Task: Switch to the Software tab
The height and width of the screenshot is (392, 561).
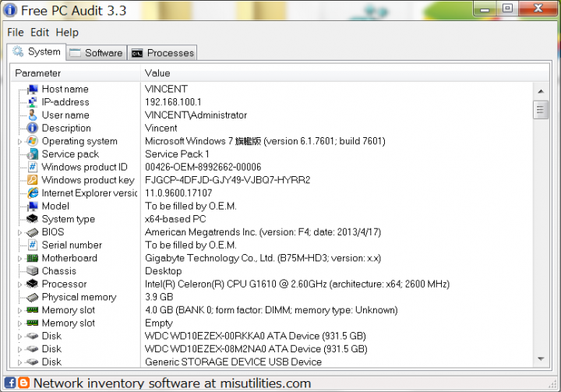Action: pyautogui.click(x=97, y=53)
